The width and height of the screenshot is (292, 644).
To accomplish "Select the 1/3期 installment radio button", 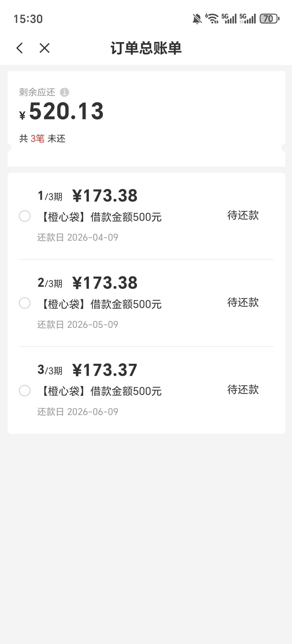I will 25,216.
